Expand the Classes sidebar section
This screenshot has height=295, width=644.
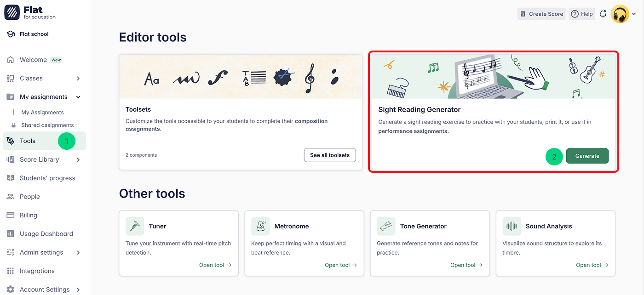point(78,79)
